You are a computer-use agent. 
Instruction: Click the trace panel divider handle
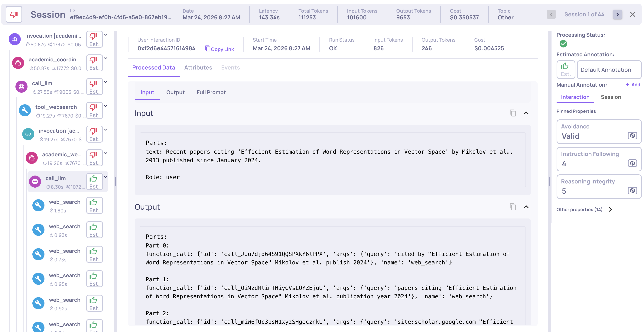click(115, 181)
